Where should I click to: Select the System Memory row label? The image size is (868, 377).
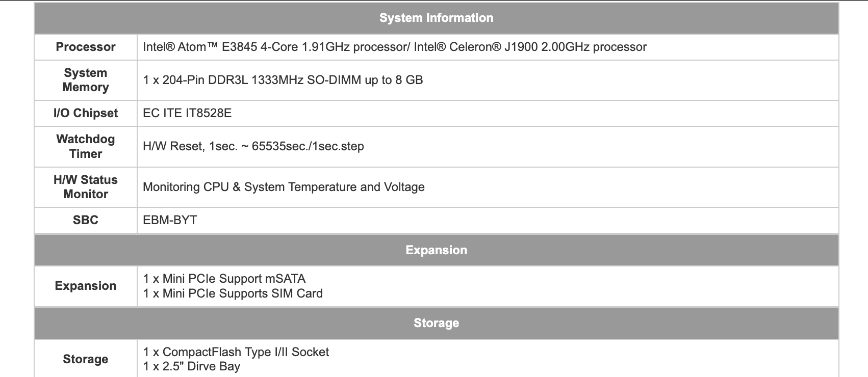(x=86, y=80)
